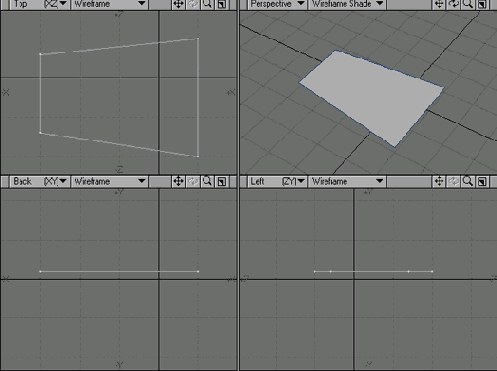The height and width of the screenshot is (371, 497).
Task: Click the shaded polygon in Perspective viewport
Action: tap(370, 97)
